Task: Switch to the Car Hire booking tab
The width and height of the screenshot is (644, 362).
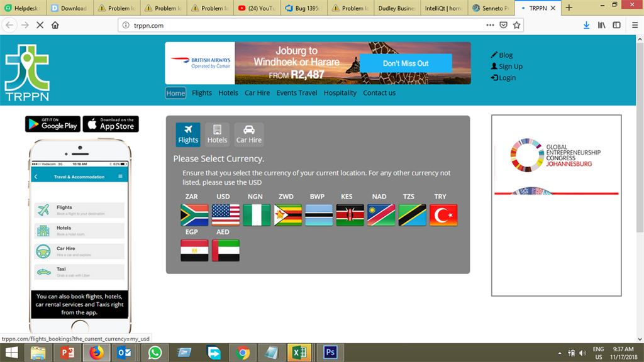Action: tap(249, 134)
